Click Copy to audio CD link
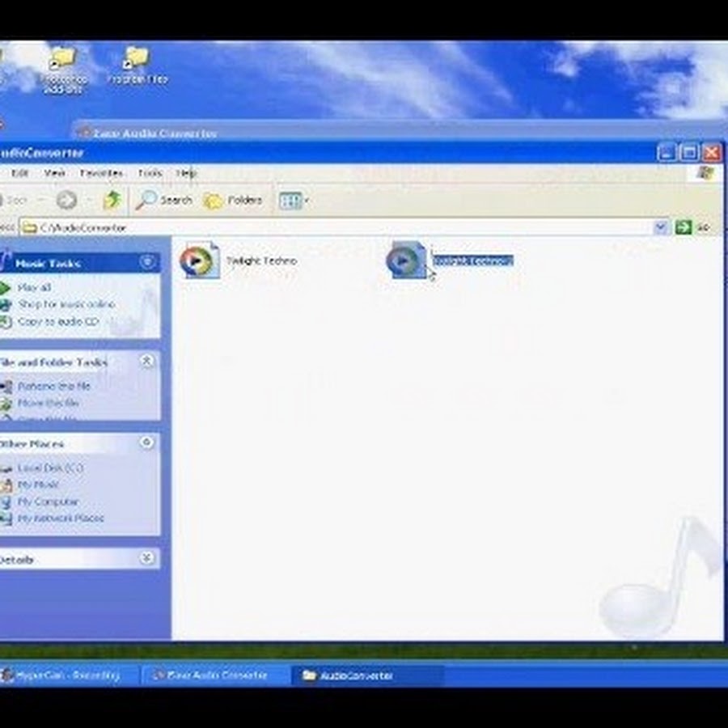This screenshot has height=728, width=728. coord(57,321)
